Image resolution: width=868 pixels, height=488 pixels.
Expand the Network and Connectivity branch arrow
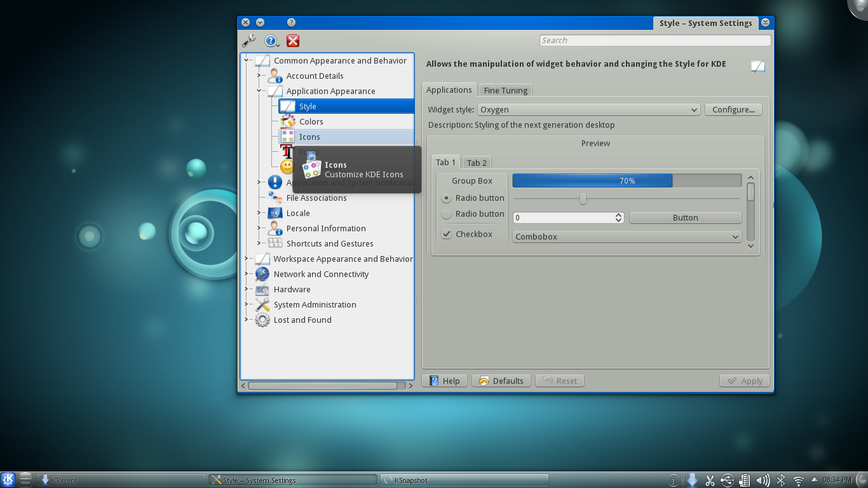click(247, 274)
